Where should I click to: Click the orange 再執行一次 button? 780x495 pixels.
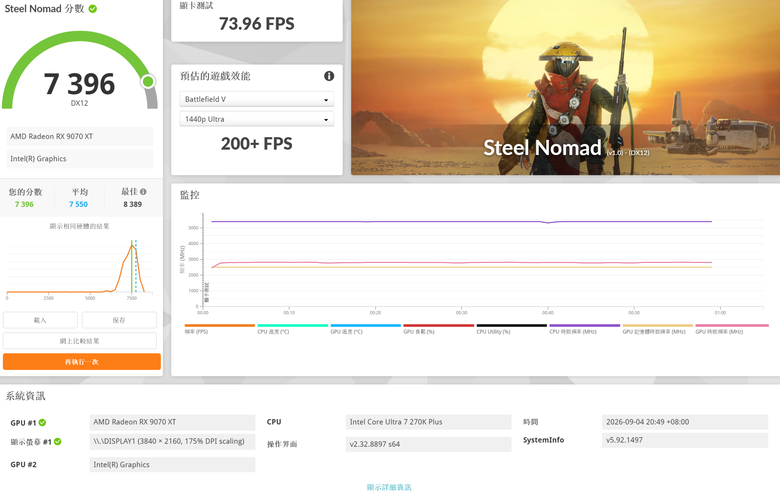coord(82,362)
